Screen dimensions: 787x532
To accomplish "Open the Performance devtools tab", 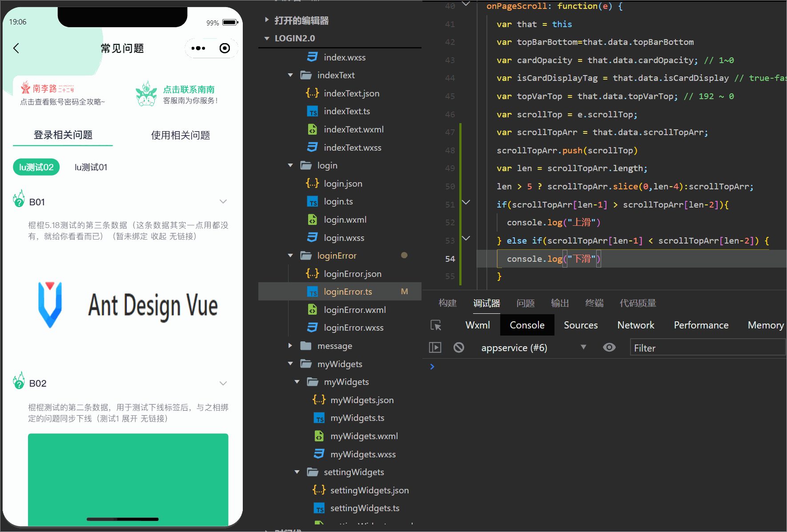I will tap(701, 325).
